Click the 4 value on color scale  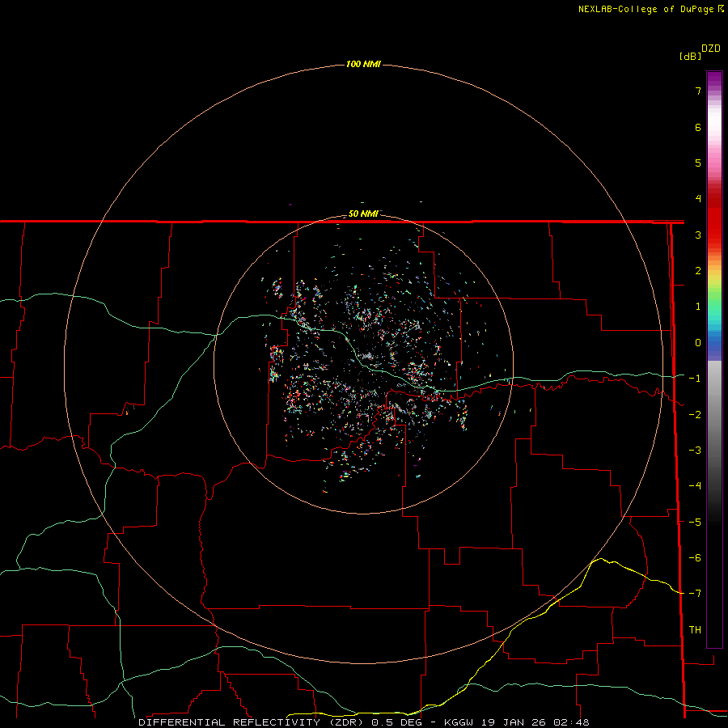(698, 199)
